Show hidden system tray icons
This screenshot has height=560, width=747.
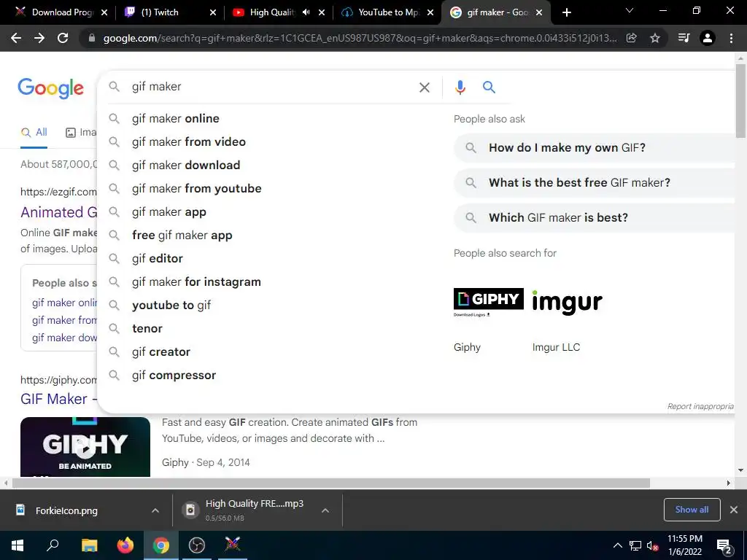pyautogui.click(x=617, y=545)
